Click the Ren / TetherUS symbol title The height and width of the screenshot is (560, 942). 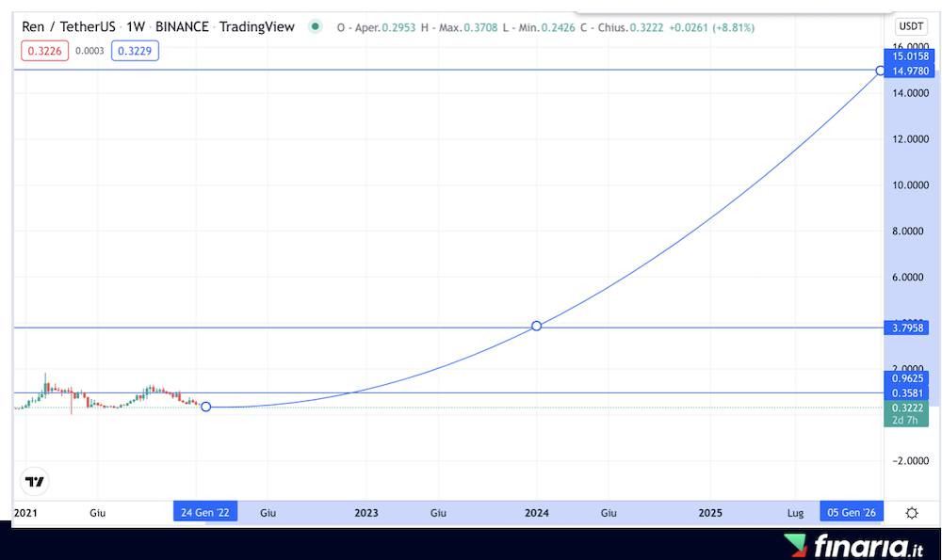[x=70, y=27]
